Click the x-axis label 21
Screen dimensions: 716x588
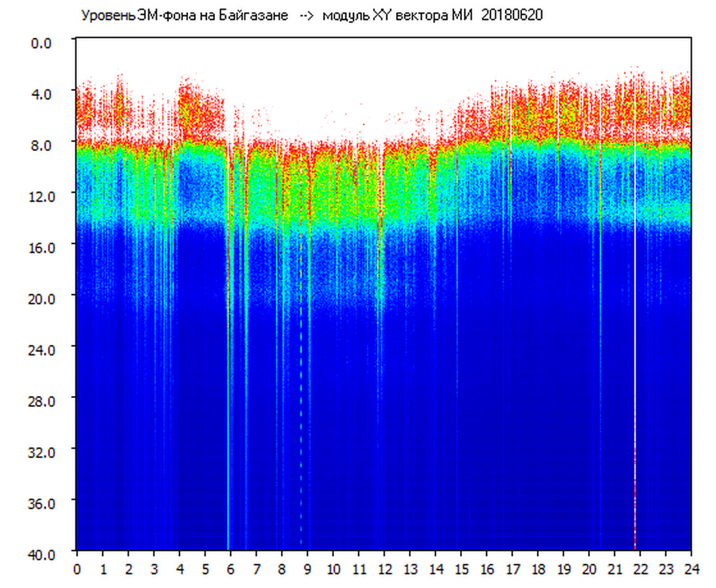point(614,568)
